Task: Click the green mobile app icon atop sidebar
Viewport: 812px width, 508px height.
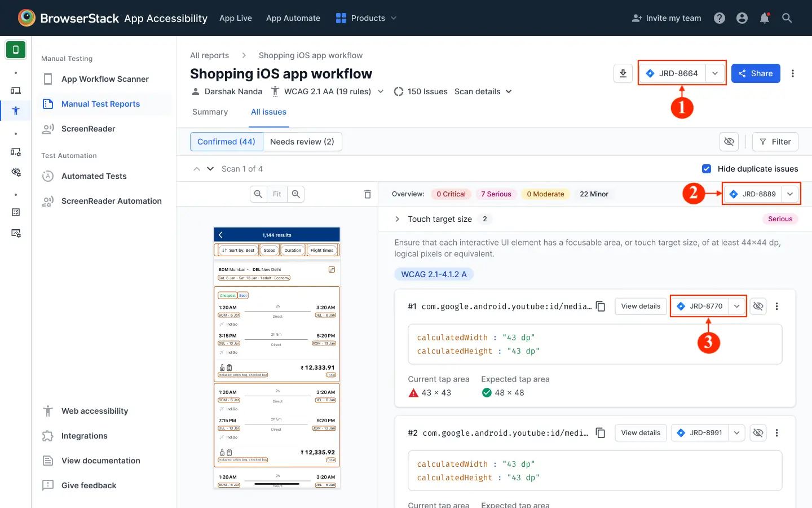Action: tap(15, 50)
